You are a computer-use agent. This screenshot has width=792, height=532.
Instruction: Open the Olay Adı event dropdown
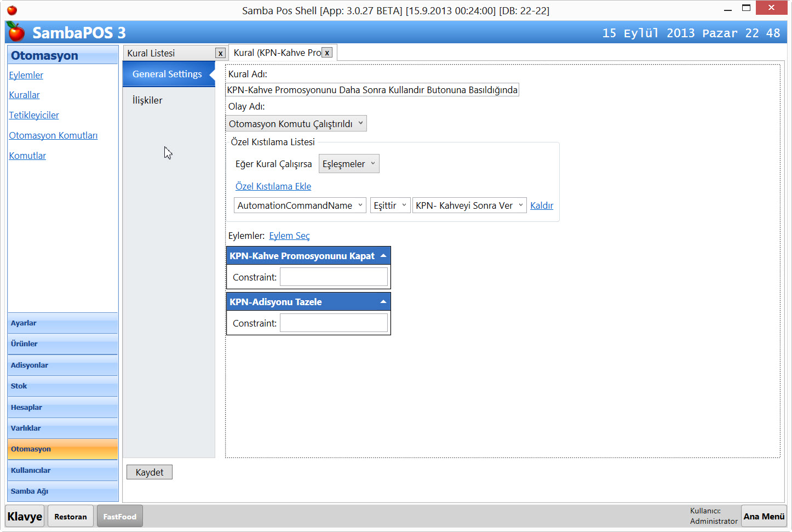(296, 124)
